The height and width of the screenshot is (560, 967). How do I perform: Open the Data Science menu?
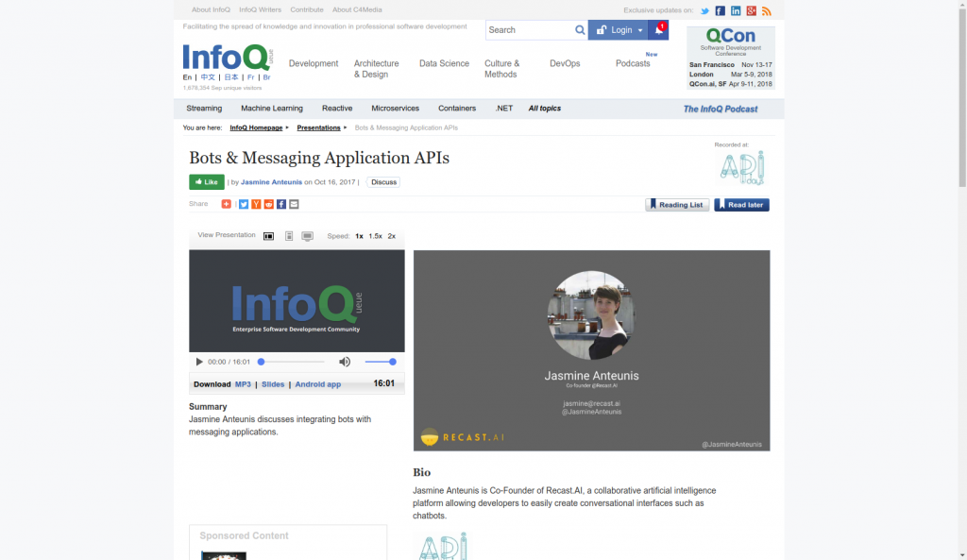coord(444,63)
